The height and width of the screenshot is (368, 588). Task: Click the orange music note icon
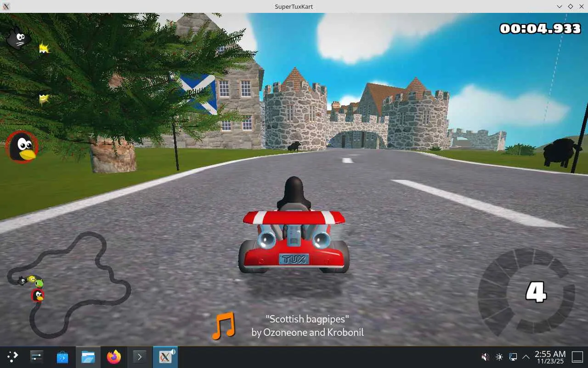tap(224, 326)
